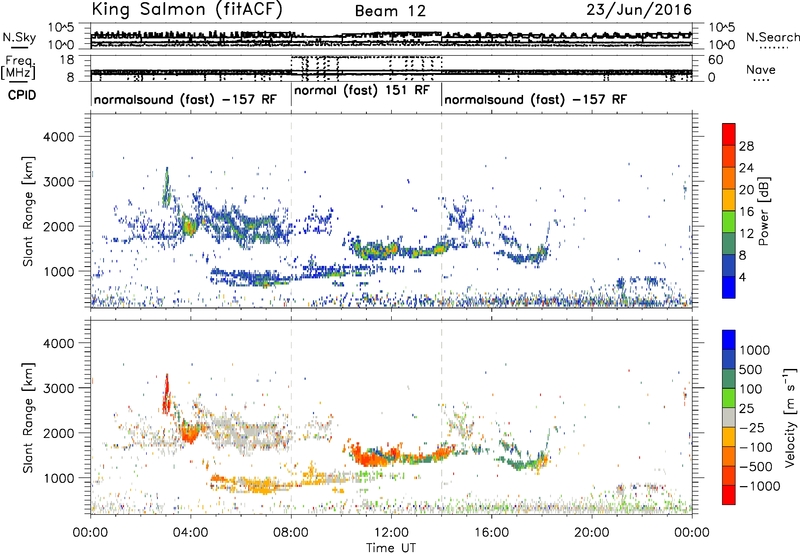This screenshot has height=554, width=800.
Task: Click the 'Power [dB]' colorbar label
Action: (763, 211)
